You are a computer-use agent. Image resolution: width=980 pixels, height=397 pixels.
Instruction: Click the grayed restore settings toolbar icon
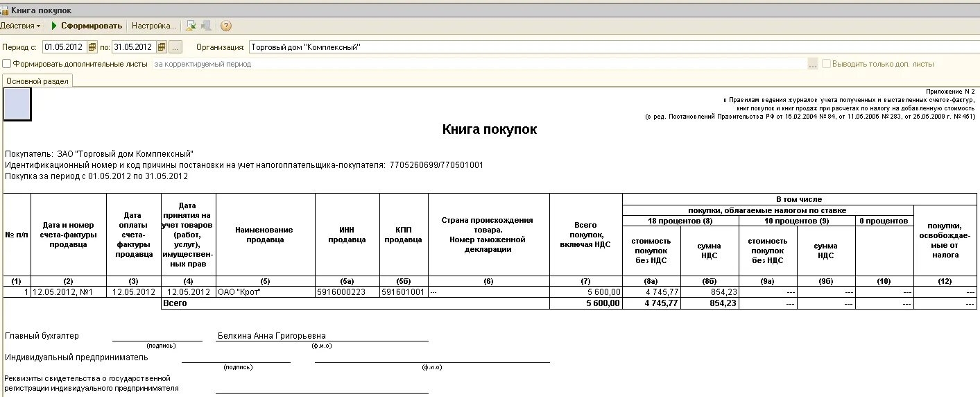(x=206, y=26)
